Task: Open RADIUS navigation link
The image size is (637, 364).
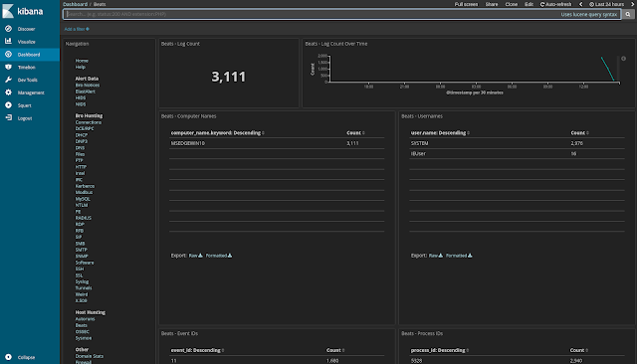Action: pyautogui.click(x=84, y=218)
